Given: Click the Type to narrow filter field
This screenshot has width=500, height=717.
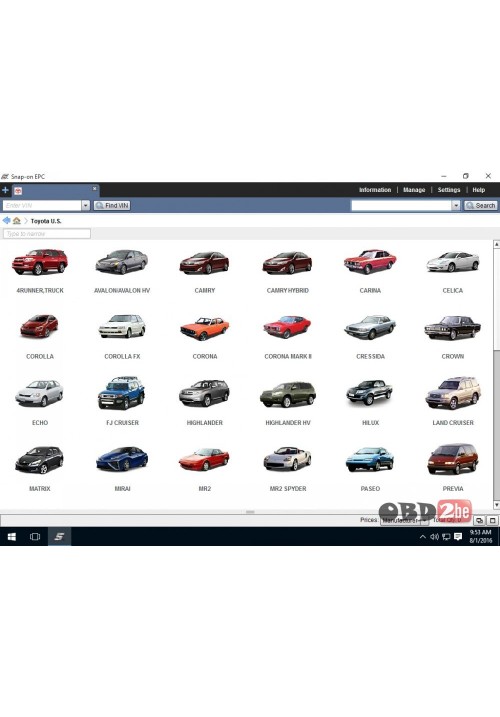Looking at the screenshot, I should point(47,234).
